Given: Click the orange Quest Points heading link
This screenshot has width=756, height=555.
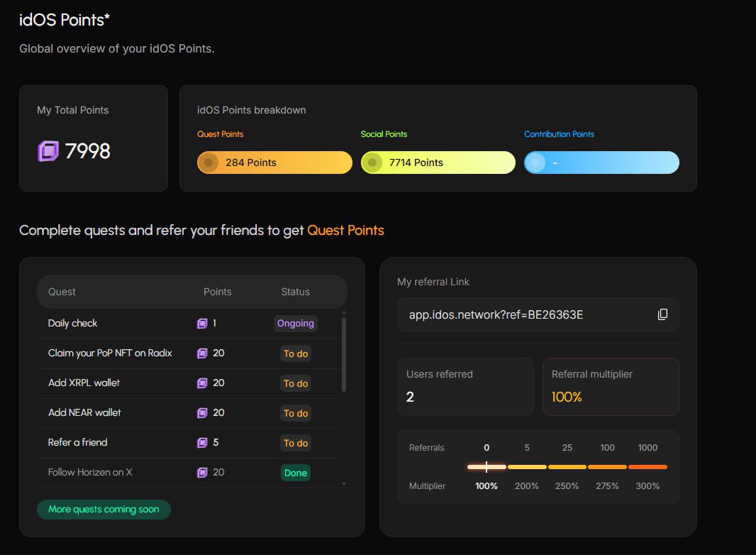Looking at the screenshot, I should 345,230.
